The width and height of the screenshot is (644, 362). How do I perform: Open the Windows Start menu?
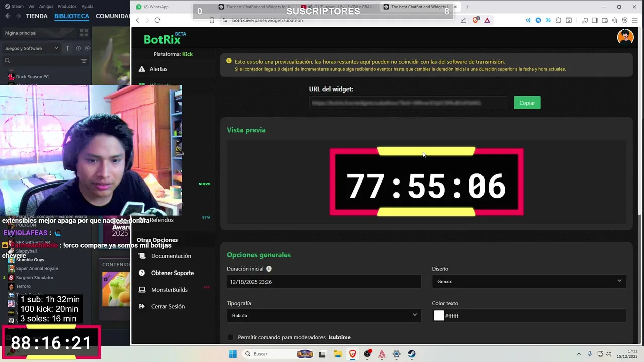pyautogui.click(x=233, y=354)
